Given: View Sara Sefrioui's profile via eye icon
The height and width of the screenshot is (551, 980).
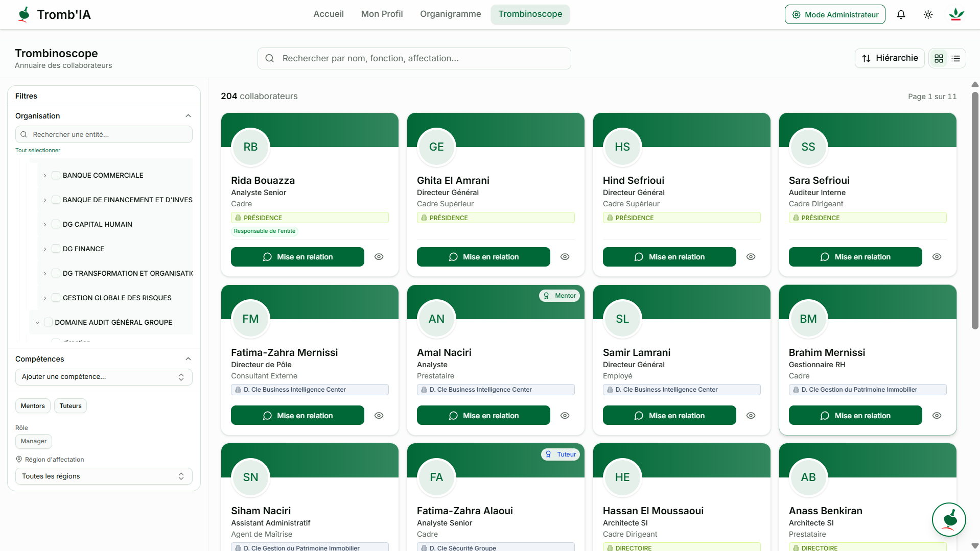Looking at the screenshot, I should pos(937,257).
